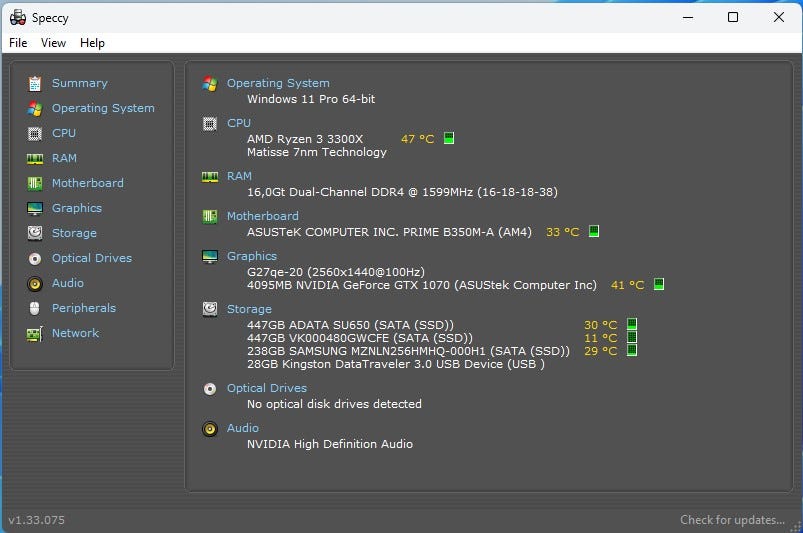
Task: Click the RAM stick icon in sidebar
Action: [x=35, y=159]
